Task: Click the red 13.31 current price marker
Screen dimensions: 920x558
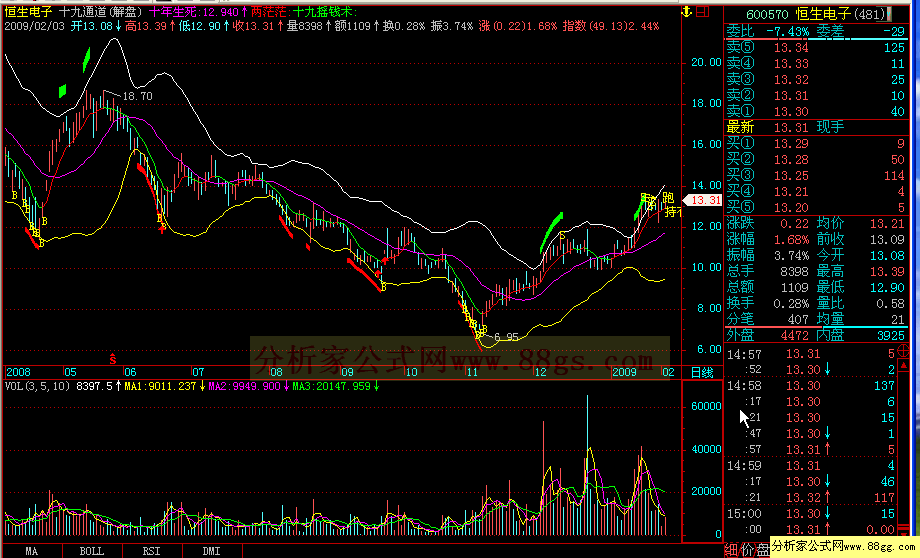Action: [702, 200]
